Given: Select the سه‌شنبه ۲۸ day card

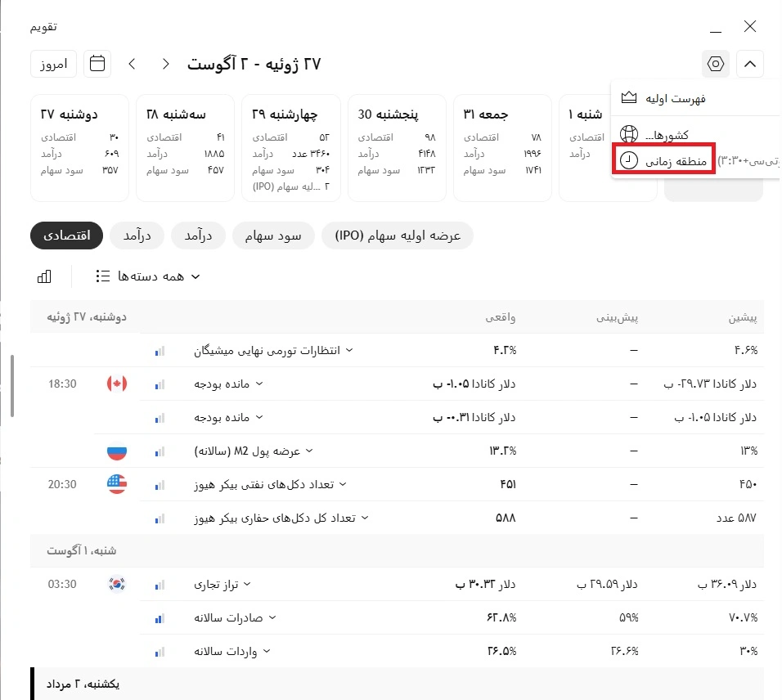Looking at the screenshot, I should 185,147.
